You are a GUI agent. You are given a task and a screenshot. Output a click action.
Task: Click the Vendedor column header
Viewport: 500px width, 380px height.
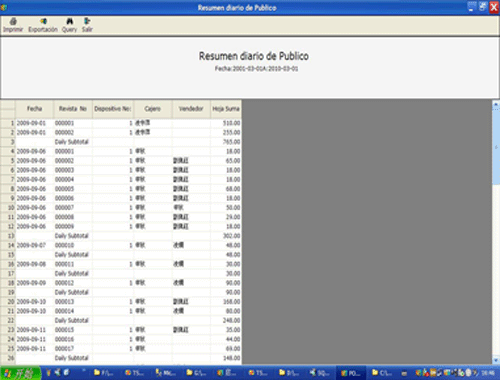point(191,109)
